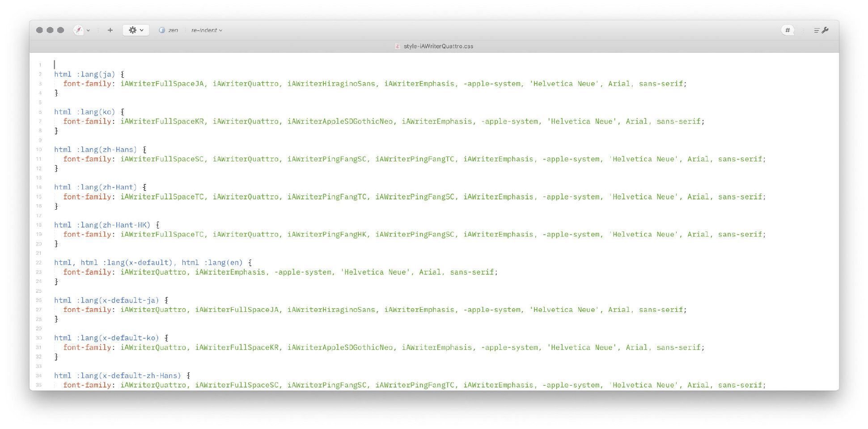This screenshot has height=429, width=868.
Task: Toggle the zen mode button
Action: pyautogui.click(x=169, y=30)
